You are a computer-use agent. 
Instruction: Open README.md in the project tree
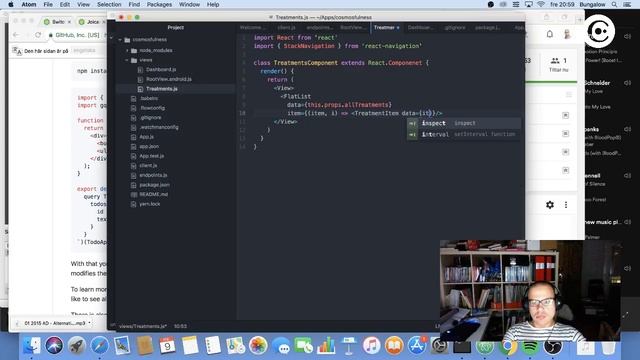pos(153,194)
